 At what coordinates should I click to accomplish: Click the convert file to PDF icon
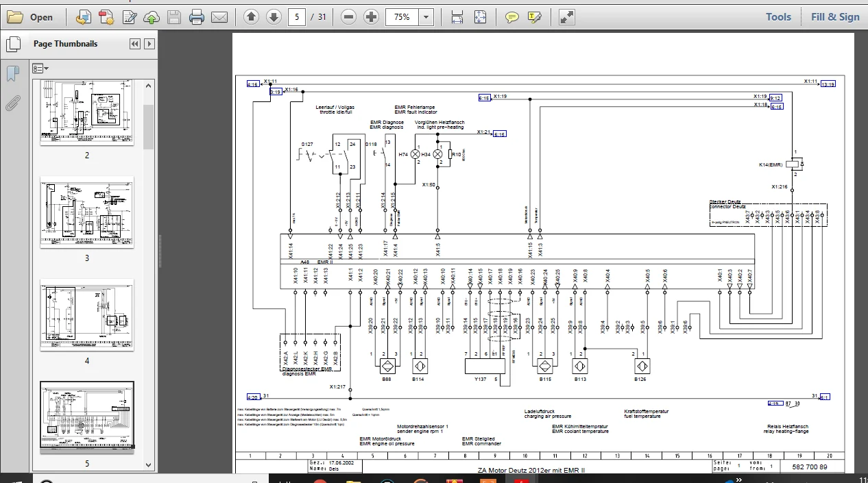pos(84,17)
